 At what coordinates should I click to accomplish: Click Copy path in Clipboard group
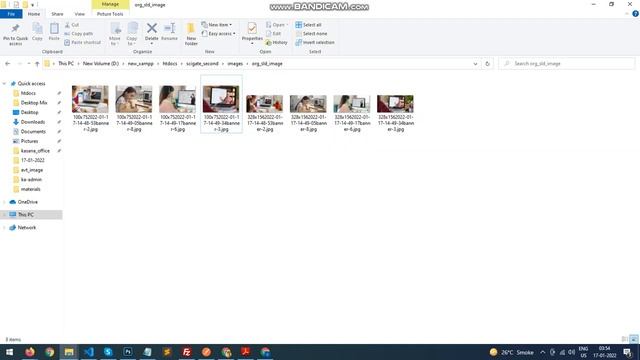tap(79, 33)
